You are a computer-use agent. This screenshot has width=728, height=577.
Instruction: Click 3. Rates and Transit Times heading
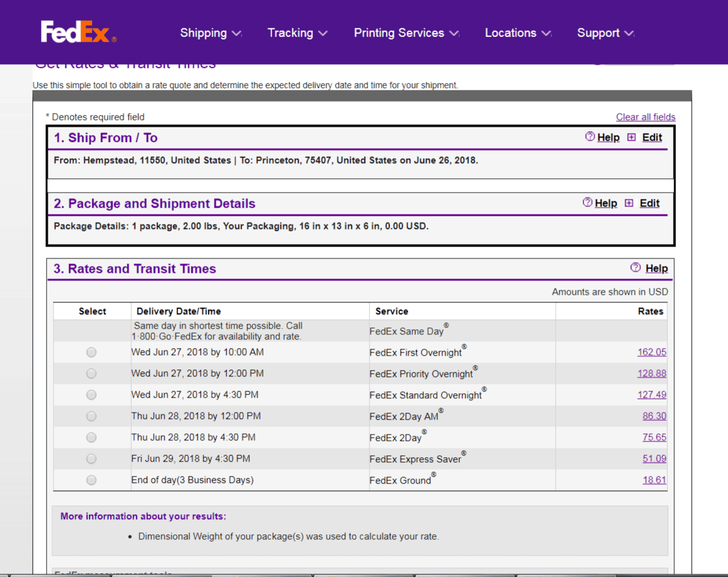(x=135, y=269)
